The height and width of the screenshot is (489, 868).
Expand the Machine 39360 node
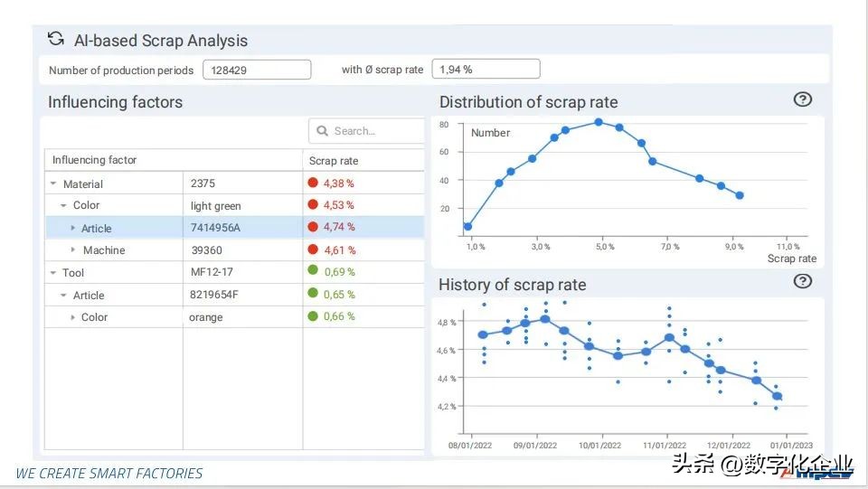[73, 250]
